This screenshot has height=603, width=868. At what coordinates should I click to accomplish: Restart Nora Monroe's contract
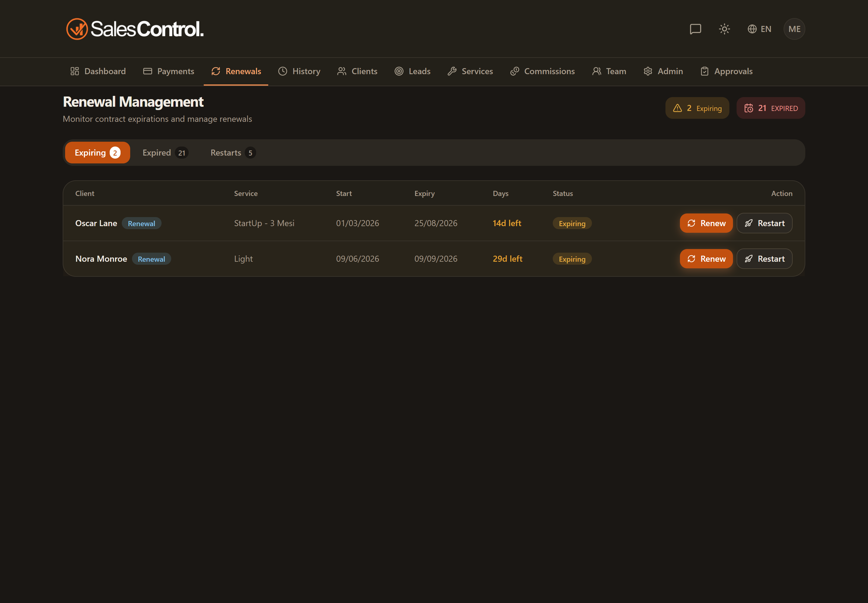pyautogui.click(x=764, y=259)
